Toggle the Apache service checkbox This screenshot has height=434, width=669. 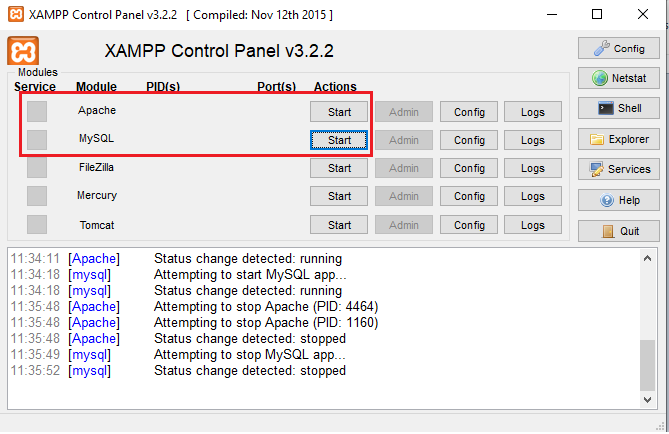point(37,112)
